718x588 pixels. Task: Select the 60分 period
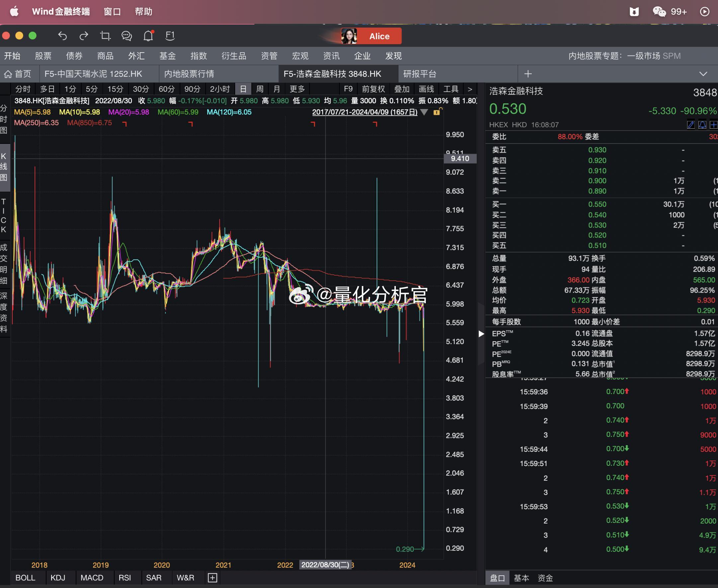167,89
